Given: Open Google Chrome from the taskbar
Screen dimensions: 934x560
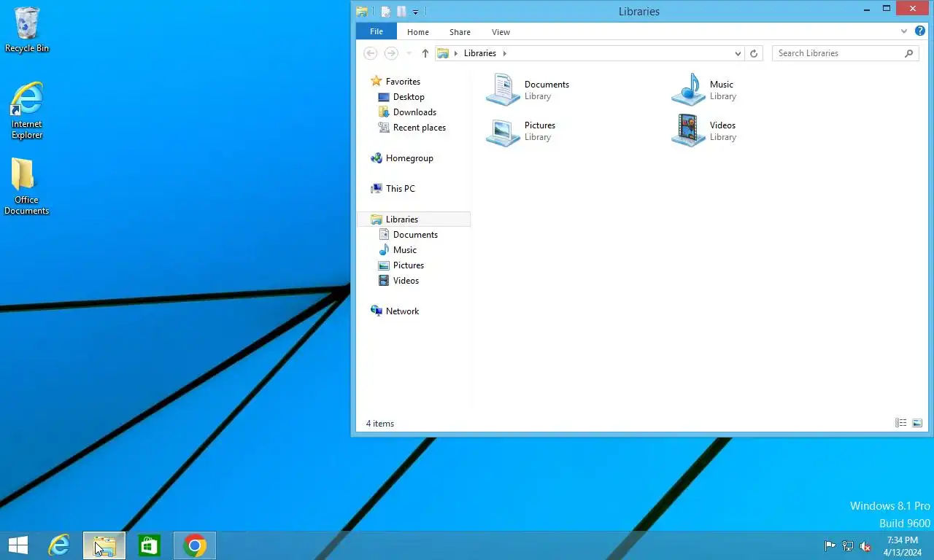Looking at the screenshot, I should coord(195,545).
